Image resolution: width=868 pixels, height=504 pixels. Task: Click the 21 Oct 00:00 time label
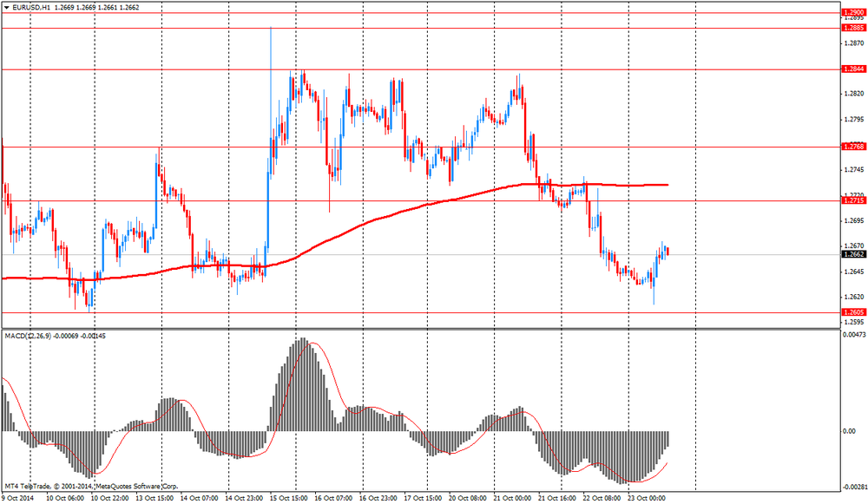(512, 499)
